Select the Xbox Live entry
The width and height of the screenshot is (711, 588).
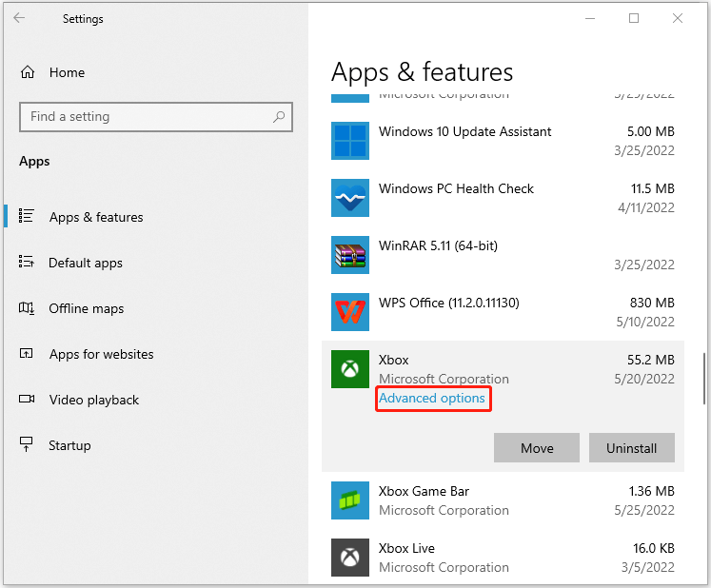pyautogui.click(x=503, y=558)
